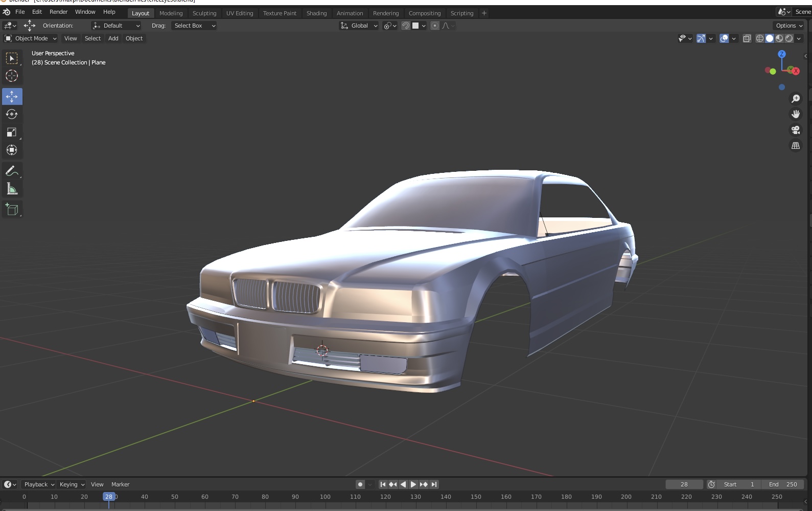Jump to previous keyframe
Screen dimensions: 812x511
[393, 484]
